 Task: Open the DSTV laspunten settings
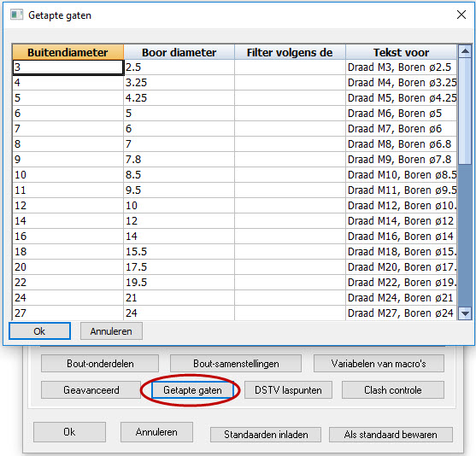tap(288, 390)
